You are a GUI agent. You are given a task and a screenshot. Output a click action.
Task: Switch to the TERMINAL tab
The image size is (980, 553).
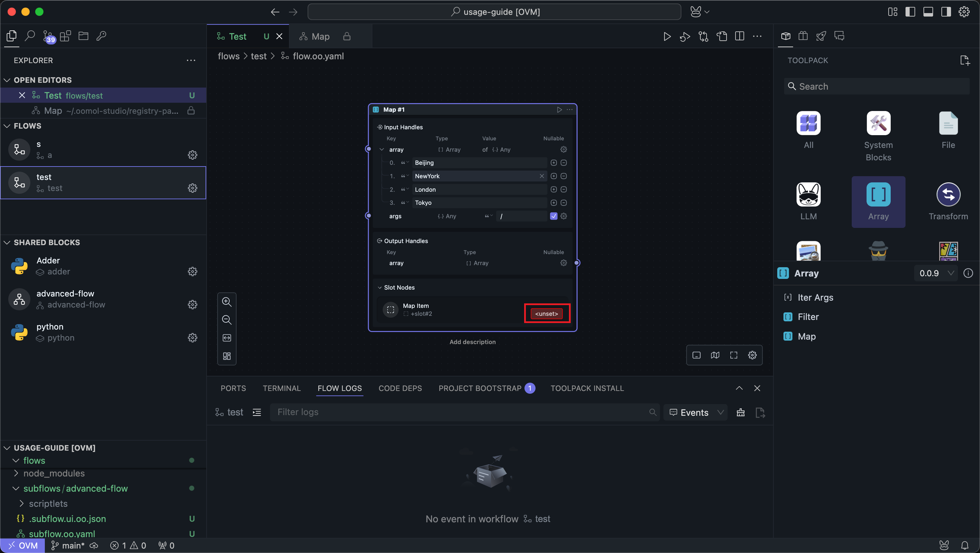point(281,388)
